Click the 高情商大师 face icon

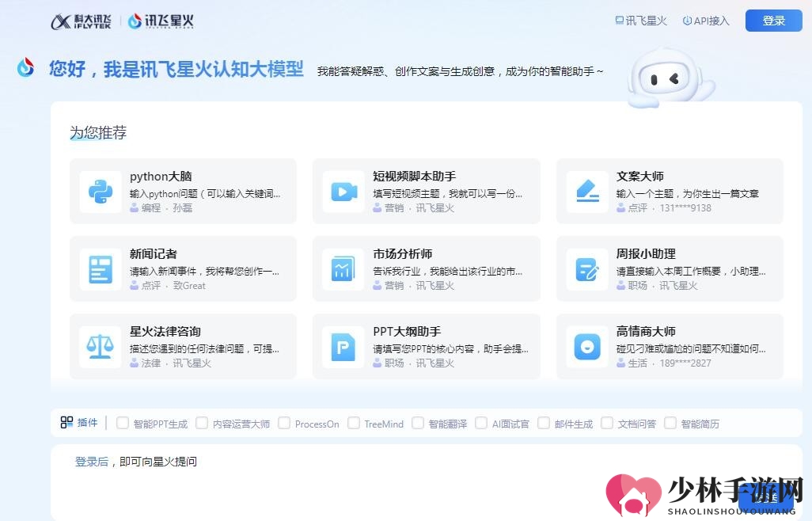(587, 347)
